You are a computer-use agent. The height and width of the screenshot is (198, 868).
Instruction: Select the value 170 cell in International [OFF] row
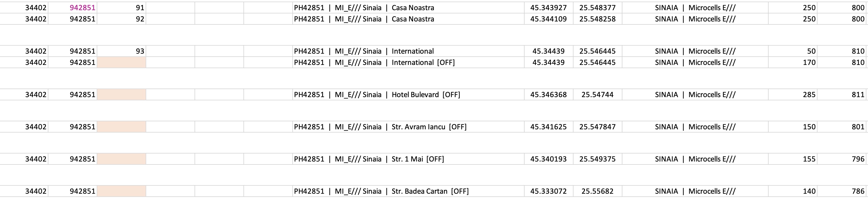(793, 62)
